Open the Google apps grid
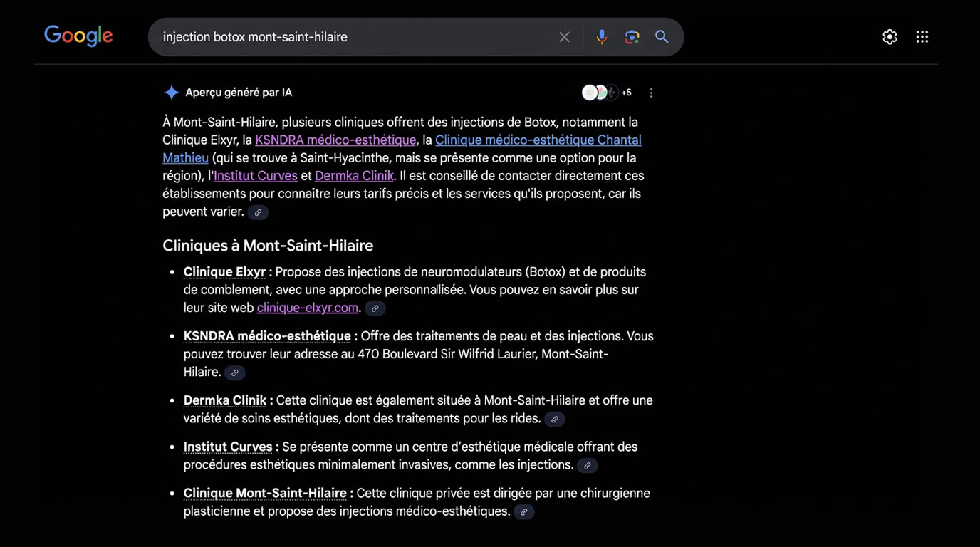980x547 pixels. pos(922,37)
